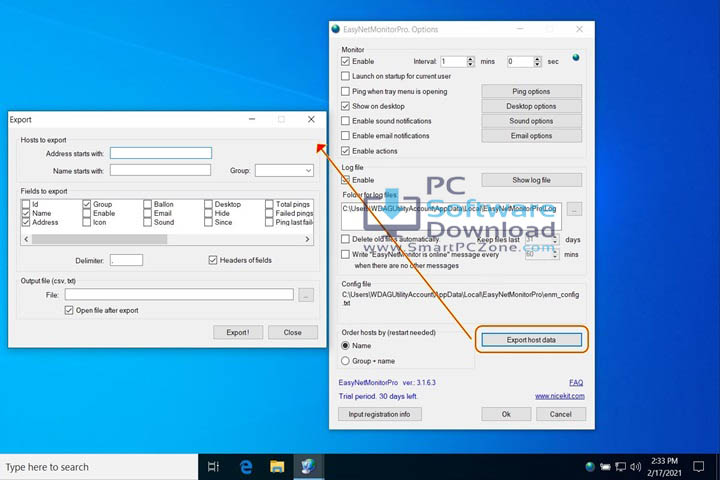
Task: Click the Interval mins spinner arrows
Action: [470, 61]
